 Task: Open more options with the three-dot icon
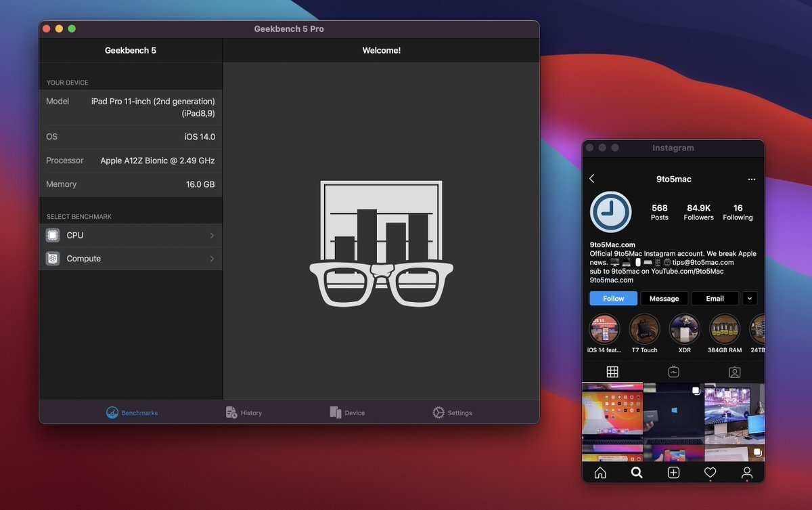[751, 179]
